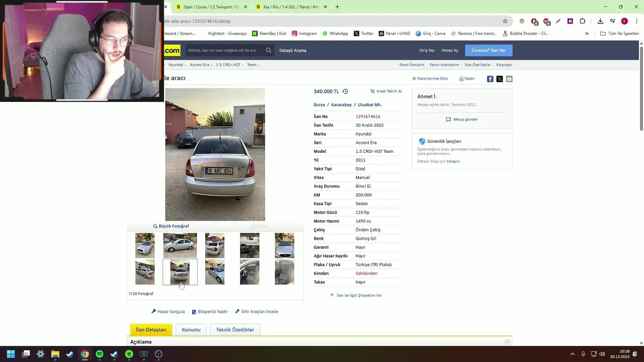Click Hasar Sorgula damage check
The height and width of the screenshot is (362, 644).
pos(168,312)
